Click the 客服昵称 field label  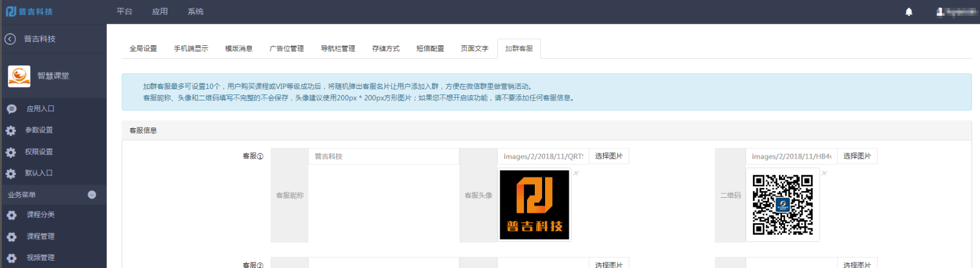290,195
